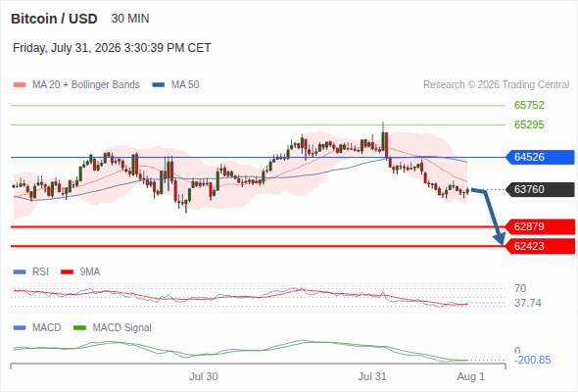Click the red 62423 support price tag
Viewport: 578px width, 392px height.
pyautogui.click(x=540, y=246)
